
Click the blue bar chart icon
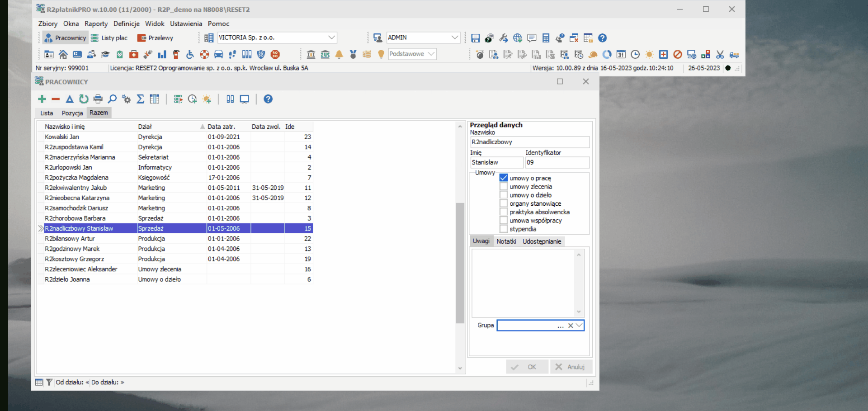(162, 54)
